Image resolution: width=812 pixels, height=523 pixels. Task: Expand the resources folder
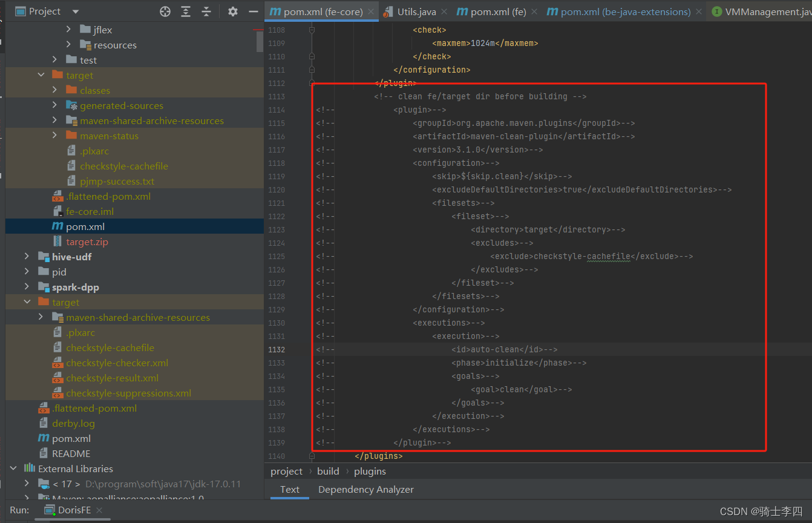pos(68,45)
